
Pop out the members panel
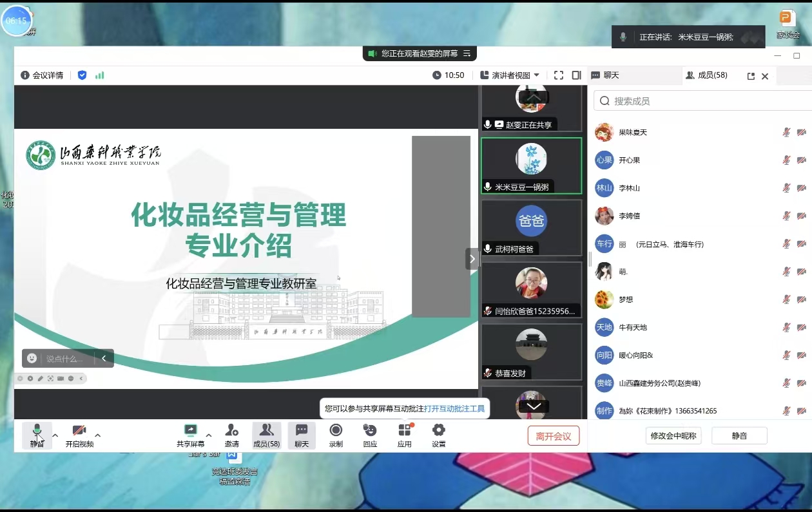click(751, 76)
